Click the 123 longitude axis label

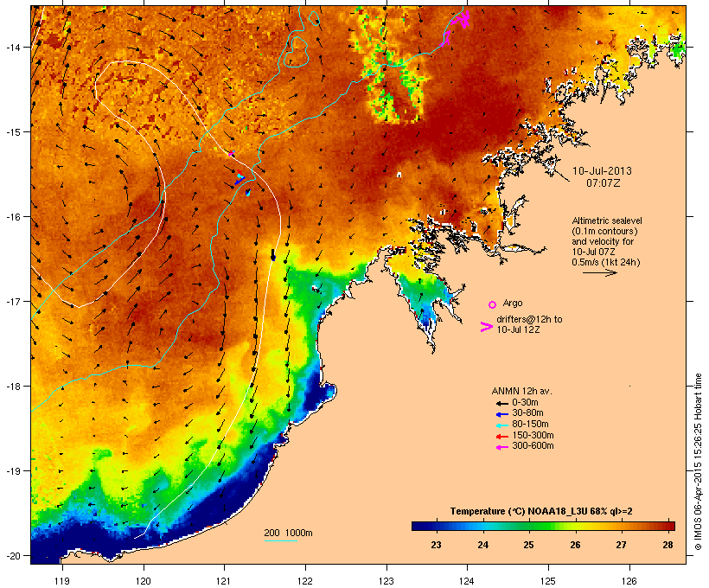(x=386, y=581)
